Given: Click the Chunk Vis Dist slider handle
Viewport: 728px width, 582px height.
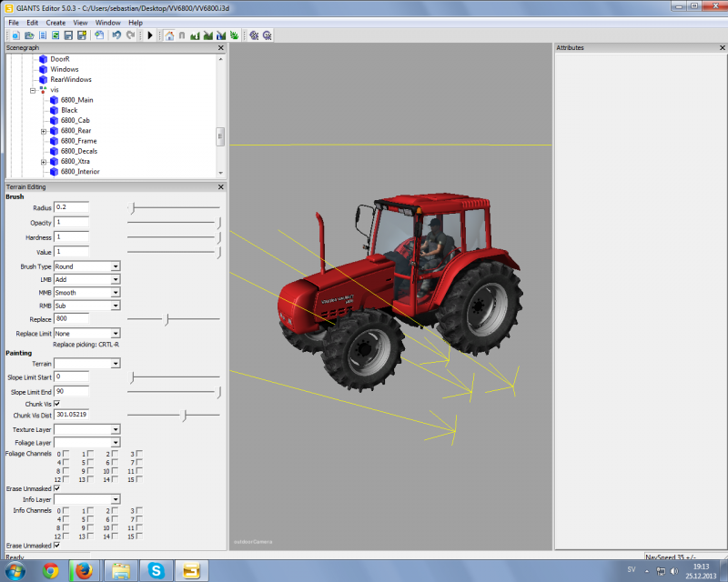Looking at the screenshot, I should (185, 416).
